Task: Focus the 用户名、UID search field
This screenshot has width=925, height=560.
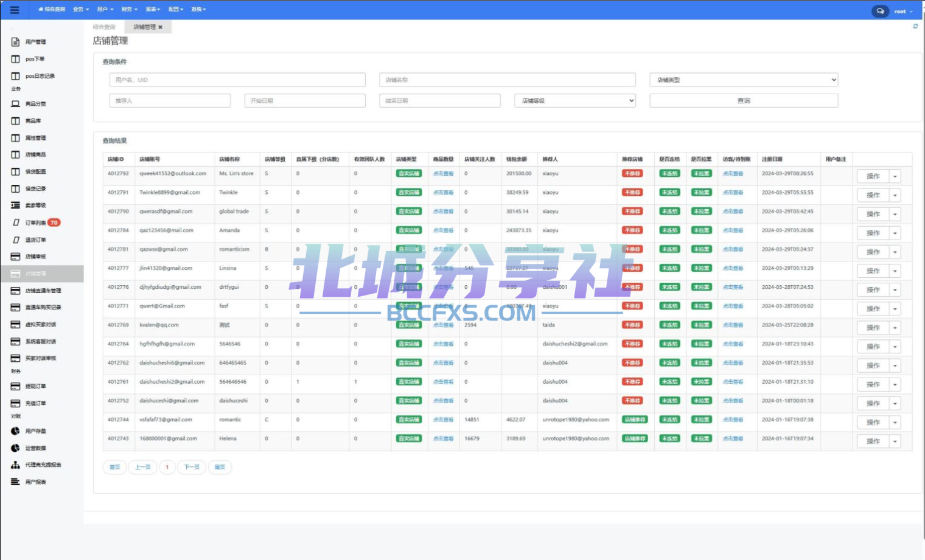Action: pyautogui.click(x=237, y=80)
